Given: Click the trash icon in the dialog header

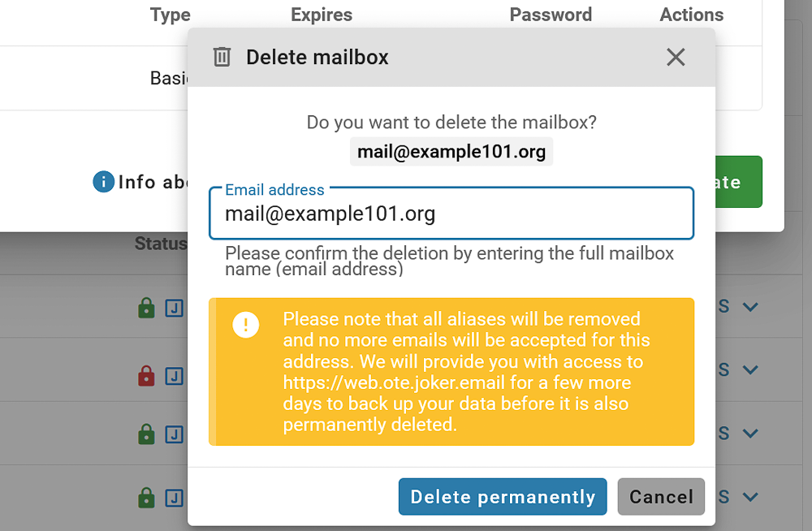Looking at the screenshot, I should (x=222, y=57).
